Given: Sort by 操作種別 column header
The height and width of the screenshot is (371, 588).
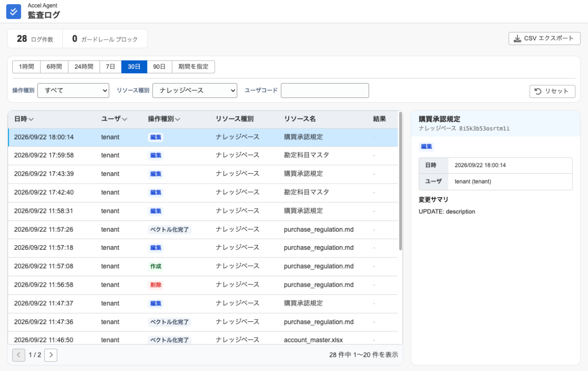Looking at the screenshot, I should pyautogui.click(x=164, y=119).
